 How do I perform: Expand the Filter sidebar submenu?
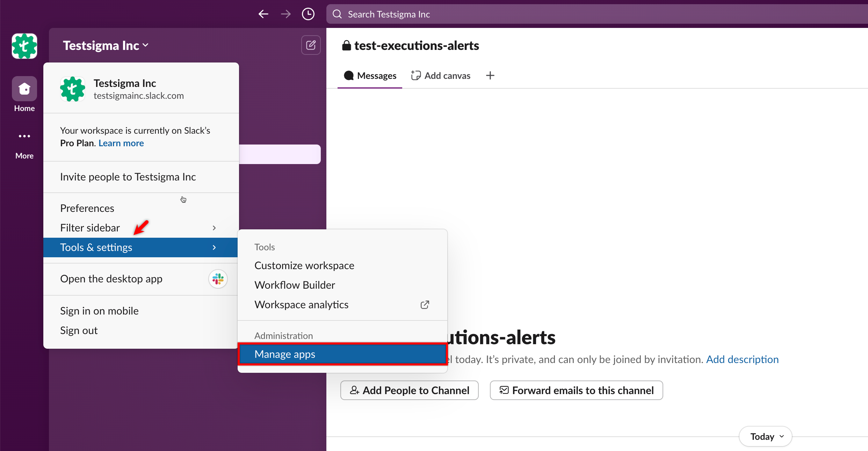point(214,228)
